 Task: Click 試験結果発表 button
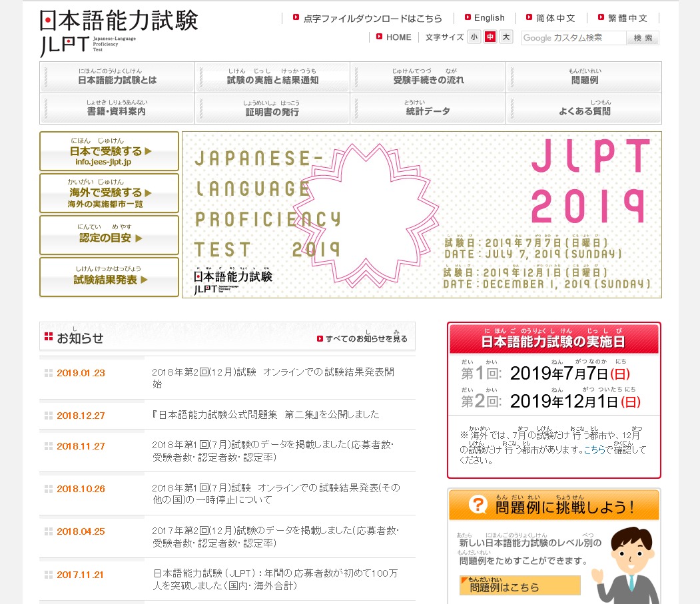(x=109, y=277)
